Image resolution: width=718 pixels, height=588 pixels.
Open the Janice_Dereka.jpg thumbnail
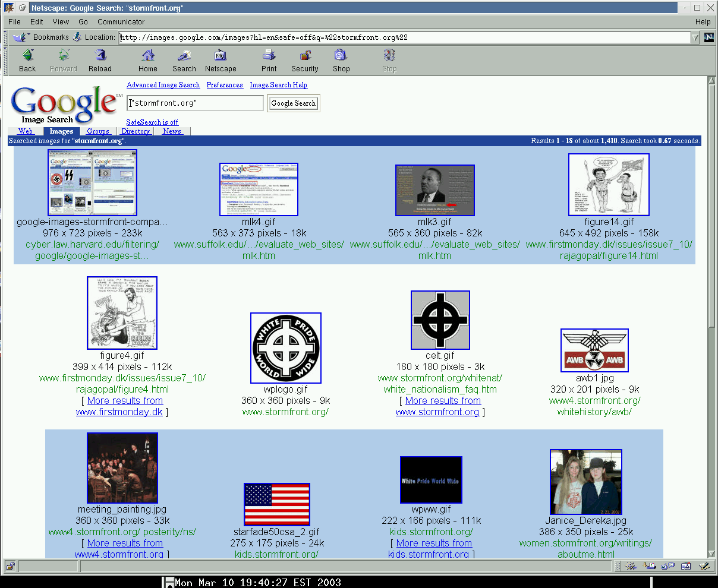coord(586,482)
